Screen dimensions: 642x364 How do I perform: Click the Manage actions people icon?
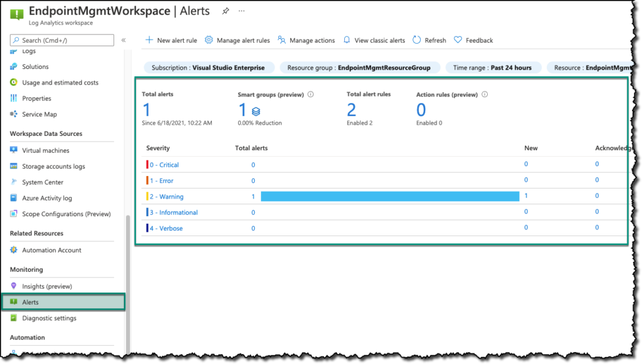pyautogui.click(x=282, y=39)
